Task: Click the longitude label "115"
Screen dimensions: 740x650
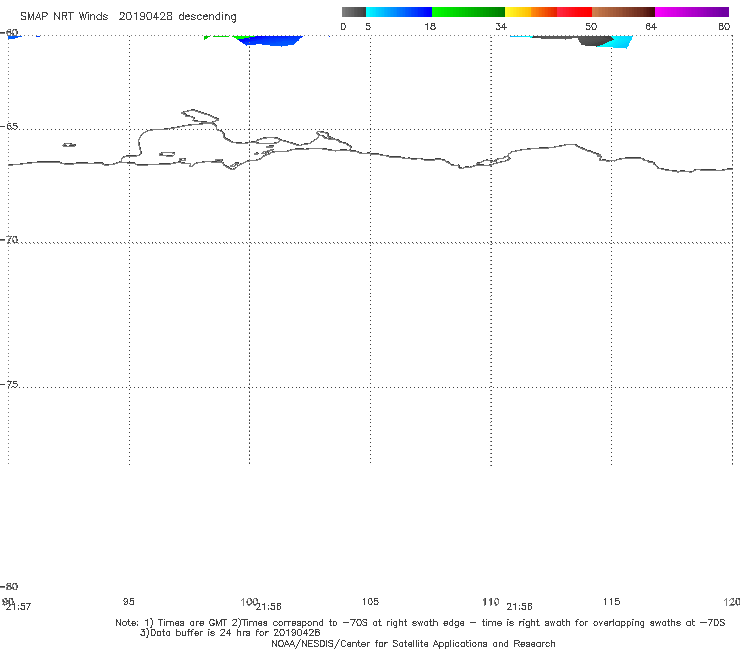Action: tap(612, 602)
